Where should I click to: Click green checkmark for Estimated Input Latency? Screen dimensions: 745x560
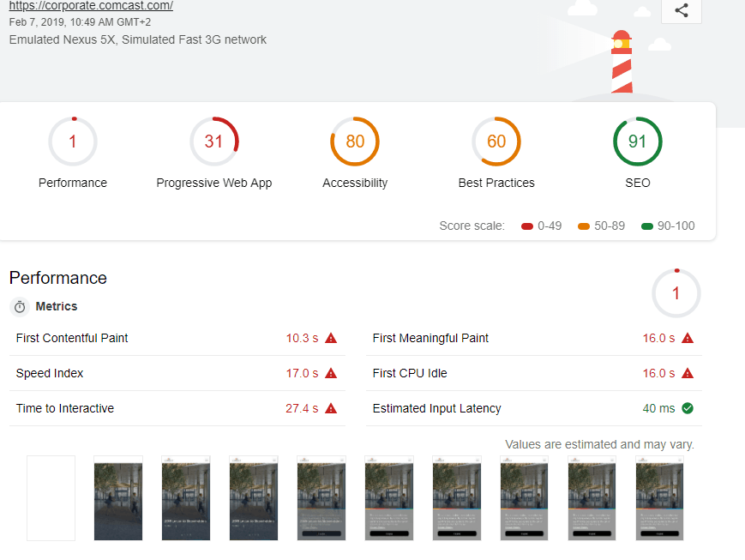(687, 408)
